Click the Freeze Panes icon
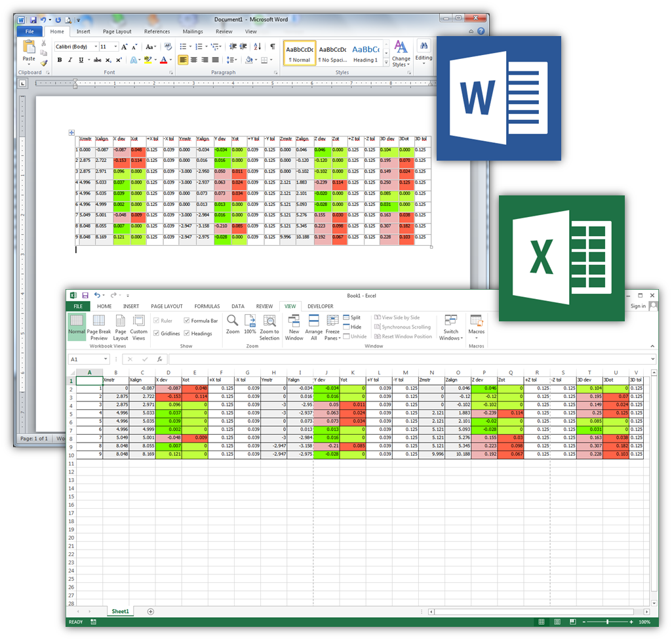Viewport: 672px width, 640px height. [x=332, y=321]
